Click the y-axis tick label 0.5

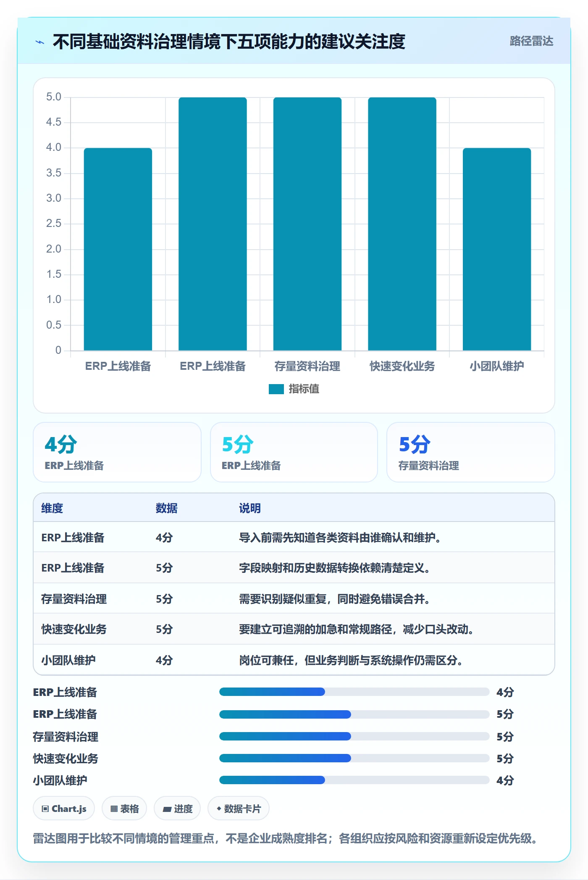54,325
